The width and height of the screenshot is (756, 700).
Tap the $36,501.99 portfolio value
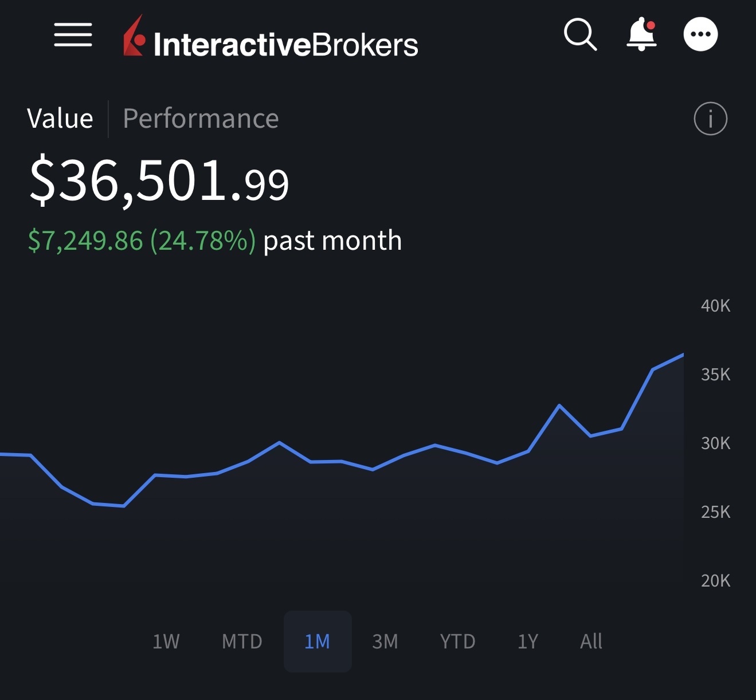(159, 181)
